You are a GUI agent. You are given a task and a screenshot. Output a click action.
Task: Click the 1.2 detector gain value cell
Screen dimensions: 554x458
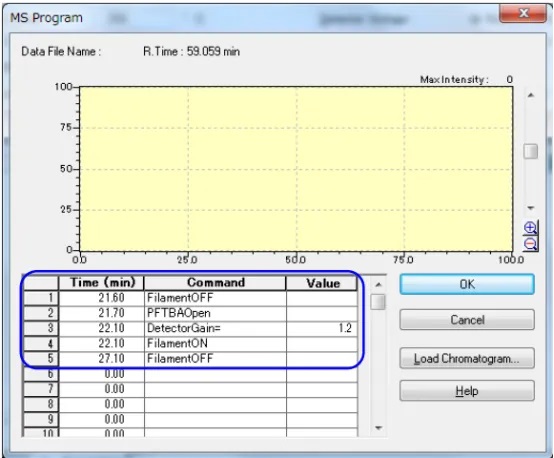(x=322, y=328)
